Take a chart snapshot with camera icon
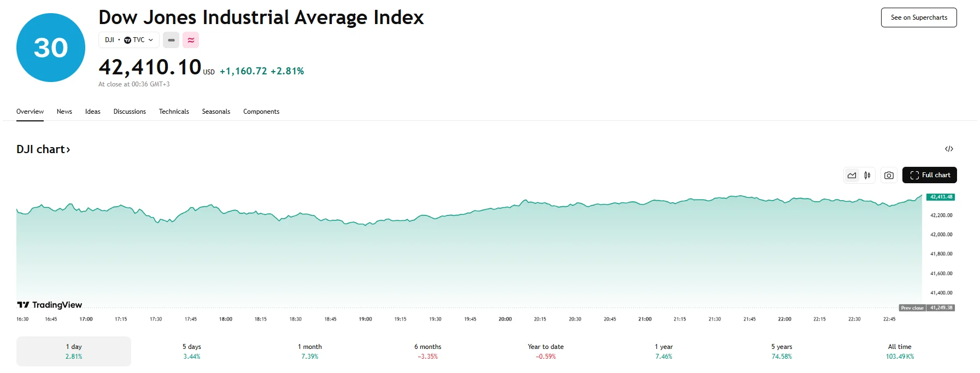980x373 pixels. tap(889, 175)
